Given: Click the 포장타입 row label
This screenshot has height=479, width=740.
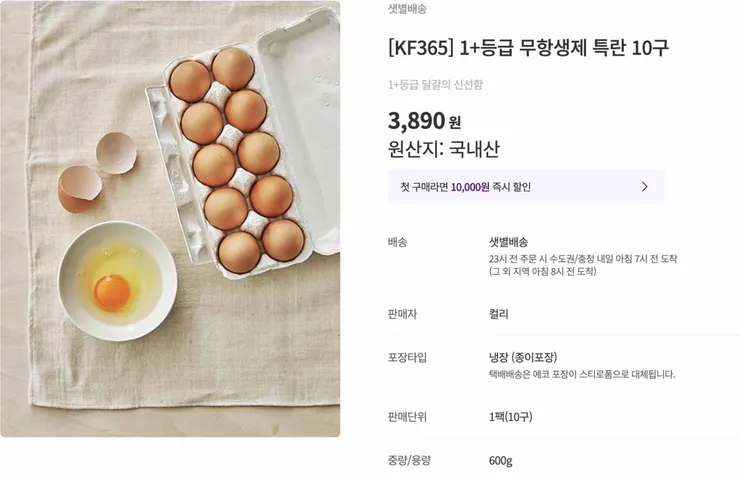Looking at the screenshot, I should (407, 357).
